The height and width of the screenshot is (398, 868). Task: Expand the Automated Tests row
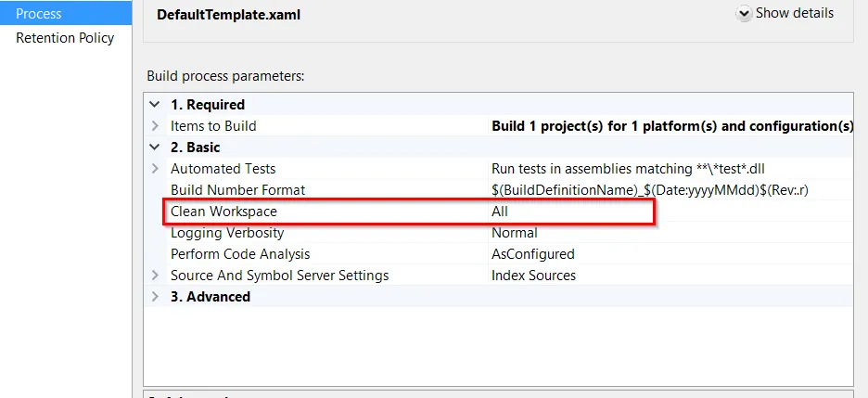pos(155,169)
